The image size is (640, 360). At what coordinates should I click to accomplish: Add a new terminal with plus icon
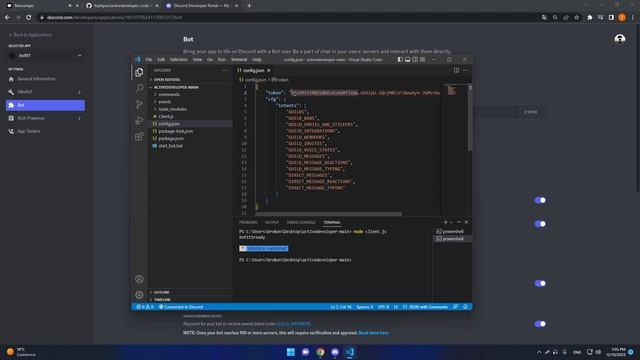click(446, 222)
